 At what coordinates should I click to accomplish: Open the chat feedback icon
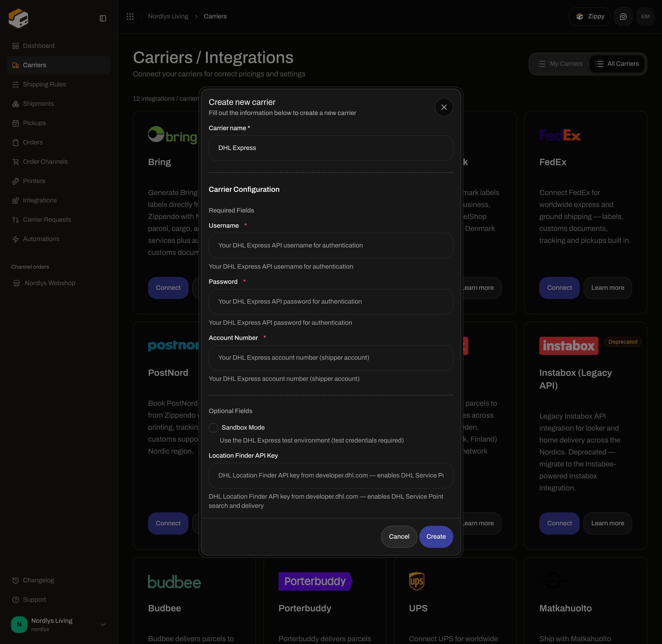click(623, 17)
